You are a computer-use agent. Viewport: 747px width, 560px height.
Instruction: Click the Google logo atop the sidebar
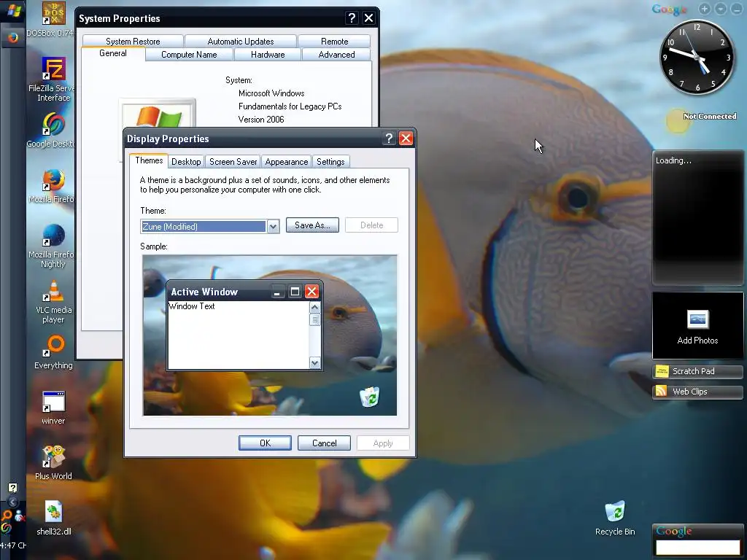coord(670,9)
